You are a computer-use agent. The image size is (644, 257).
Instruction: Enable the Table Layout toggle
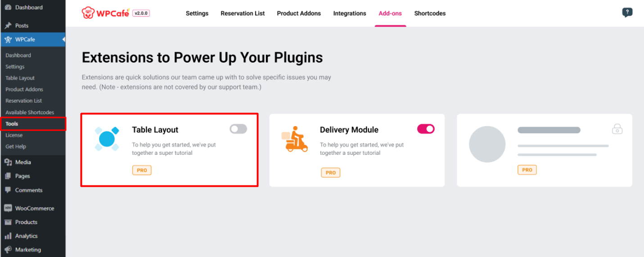pos(238,129)
